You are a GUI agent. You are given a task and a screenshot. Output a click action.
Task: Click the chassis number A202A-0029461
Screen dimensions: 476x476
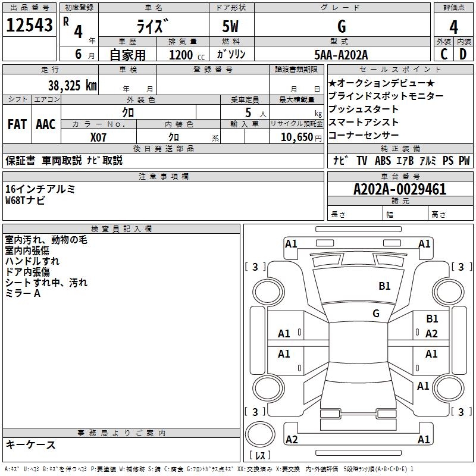(400, 189)
